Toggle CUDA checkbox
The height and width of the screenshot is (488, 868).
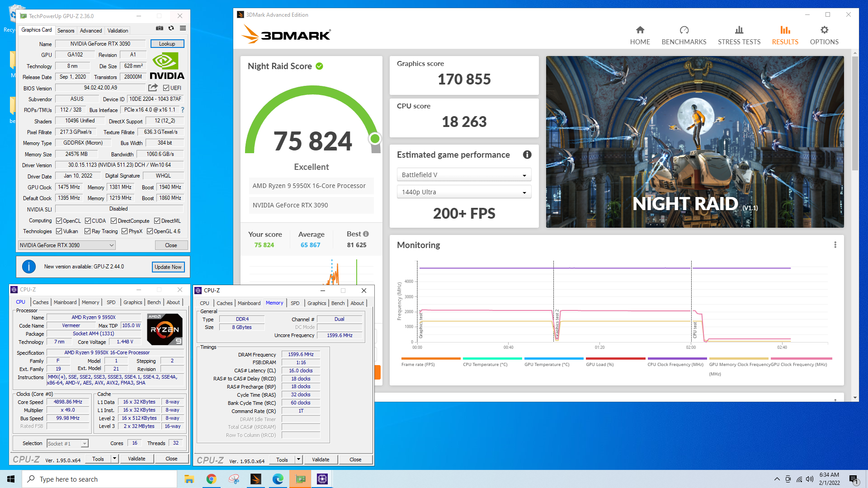[x=88, y=221]
